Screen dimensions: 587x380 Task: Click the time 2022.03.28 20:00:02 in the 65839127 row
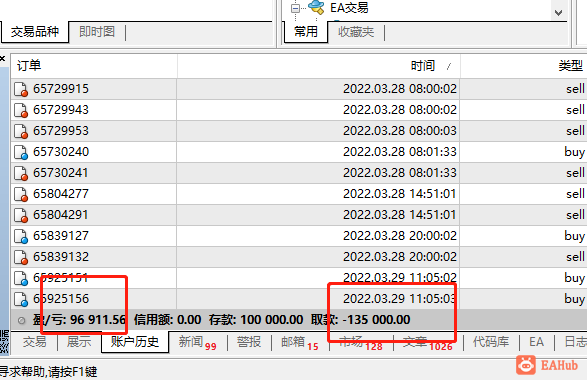pyautogui.click(x=400, y=236)
